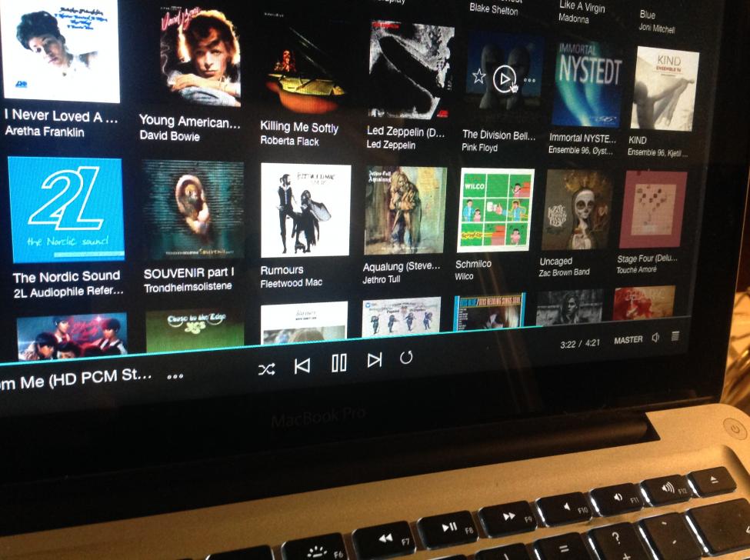The width and height of the screenshot is (750, 560).
Task: Open the SOUVENIR part I cover
Action: [193, 209]
